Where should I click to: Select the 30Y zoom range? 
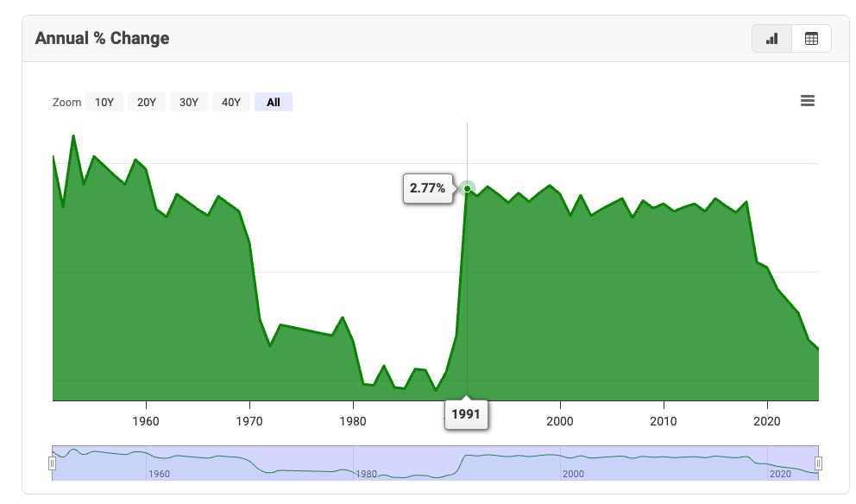(x=189, y=103)
